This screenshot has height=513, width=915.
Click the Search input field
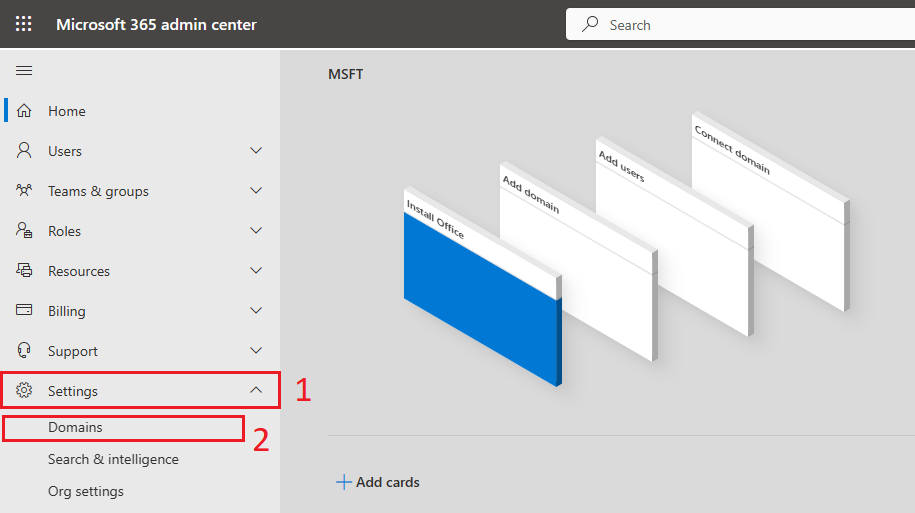(741, 25)
